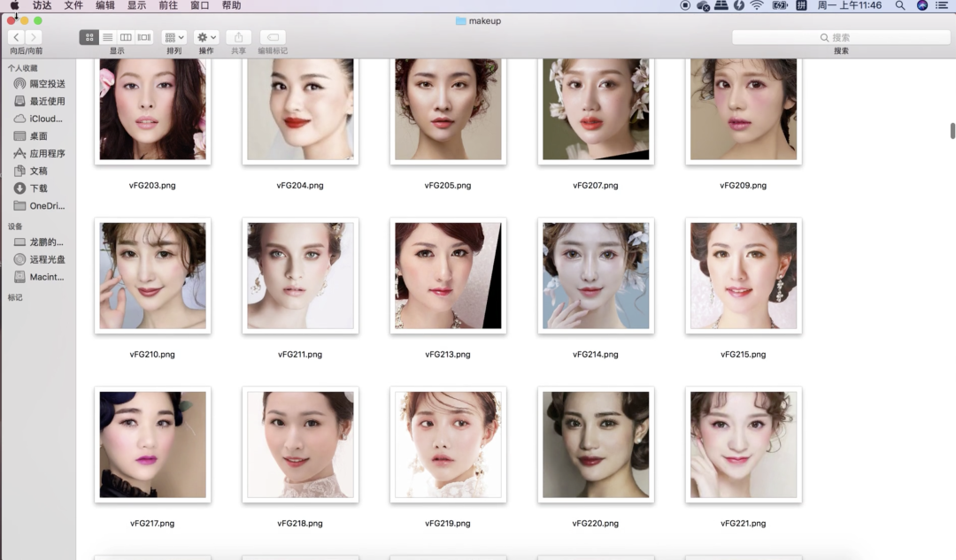The width and height of the screenshot is (956, 560).
Task: Switch to column view mode
Action: [126, 37]
